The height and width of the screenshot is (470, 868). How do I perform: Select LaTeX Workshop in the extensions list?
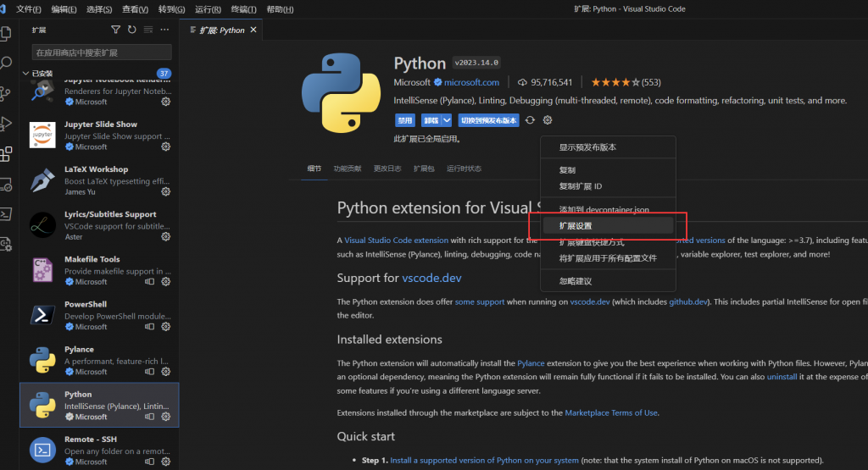[x=99, y=180]
